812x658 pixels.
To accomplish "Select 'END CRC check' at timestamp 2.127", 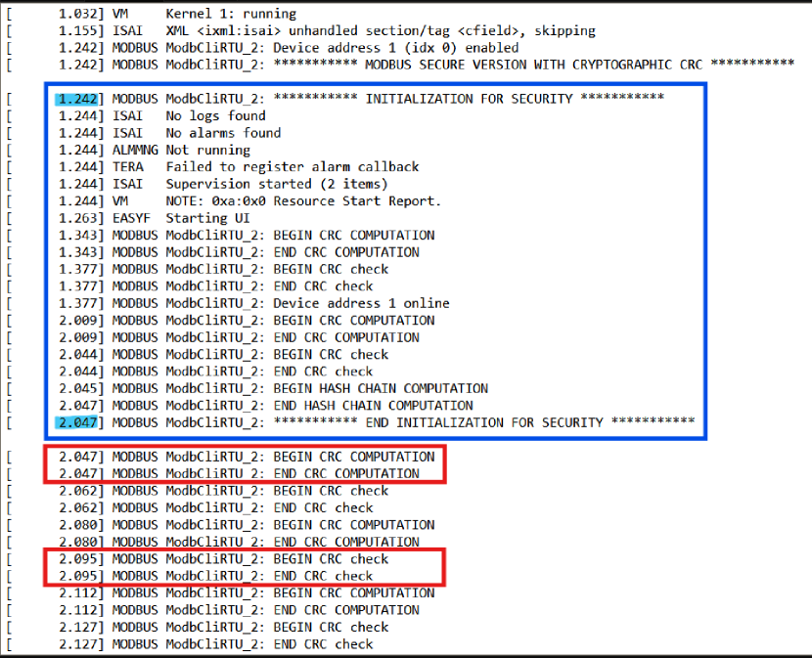I will [x=323, y=645].
